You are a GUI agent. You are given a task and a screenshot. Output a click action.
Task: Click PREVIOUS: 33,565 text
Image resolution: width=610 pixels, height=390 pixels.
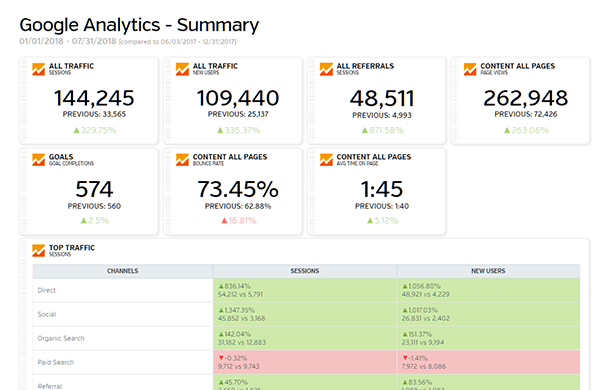click(94, 114)
